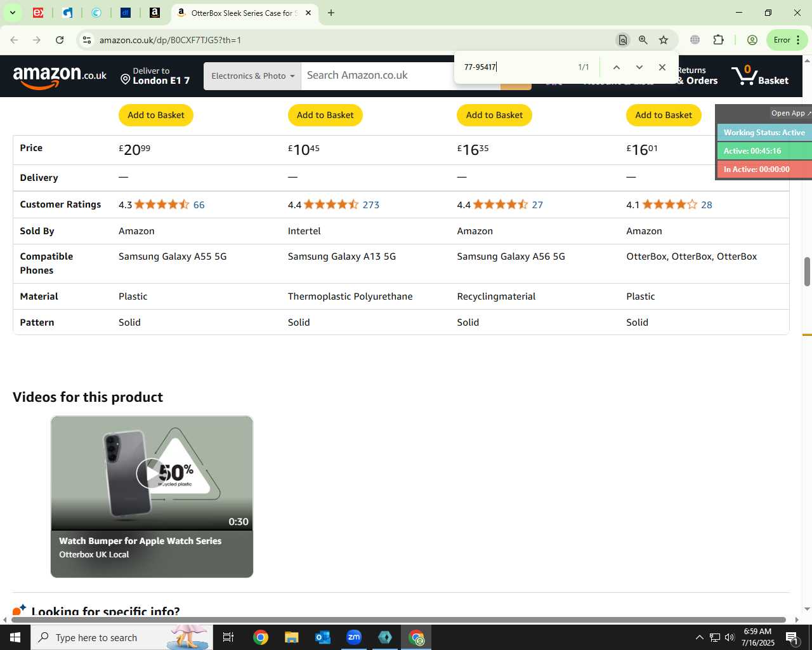Open the Windows Start menu
This screenshot has width=812, height=650.
click(x=15, y=637)
